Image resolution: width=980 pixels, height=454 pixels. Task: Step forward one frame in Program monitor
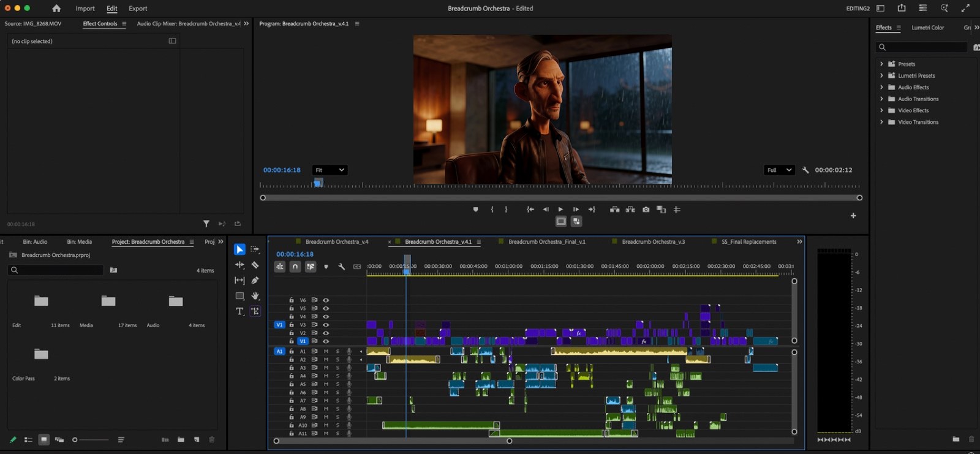click(x=576, y=210)
